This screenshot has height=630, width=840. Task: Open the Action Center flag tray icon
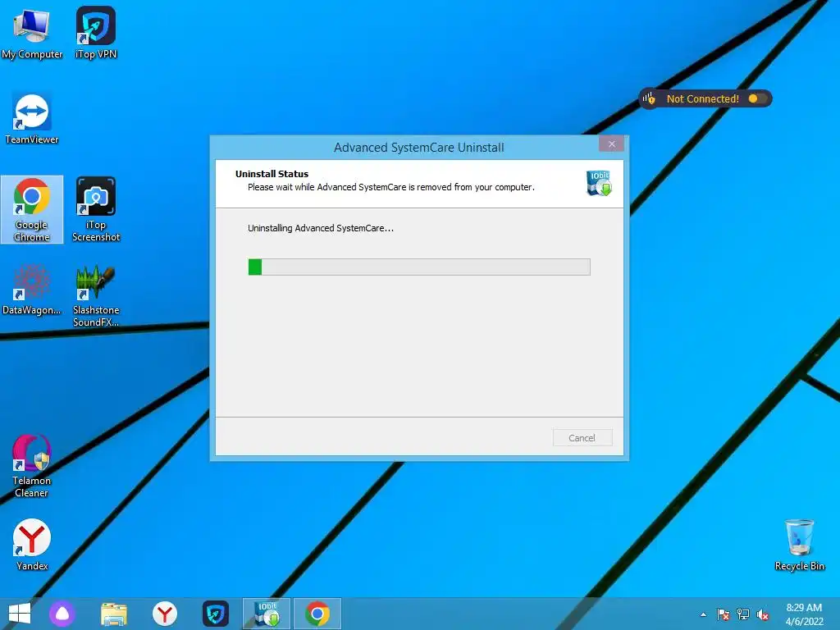723,614
